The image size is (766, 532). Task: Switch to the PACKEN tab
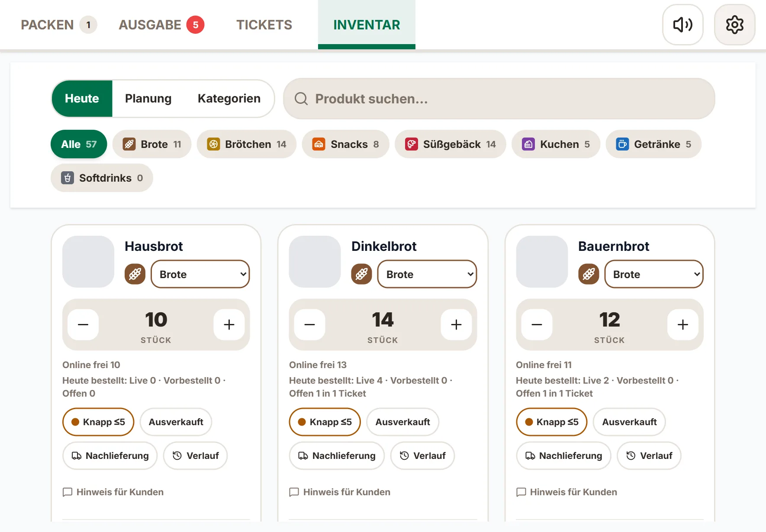click(59, 25)
